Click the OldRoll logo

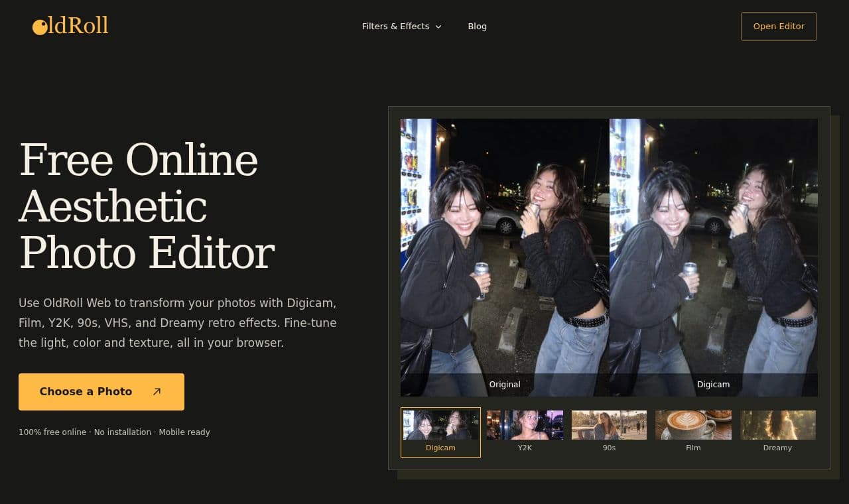(x=70, y=26)
